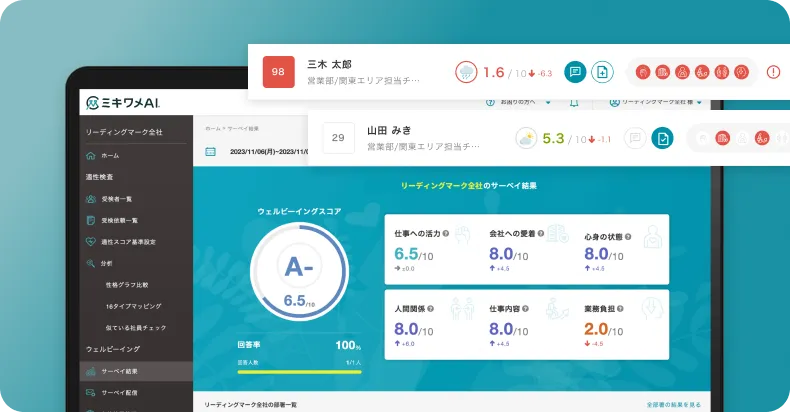Click the help icon next to 心身の状態
790x412 pixels.
[628, 237]
